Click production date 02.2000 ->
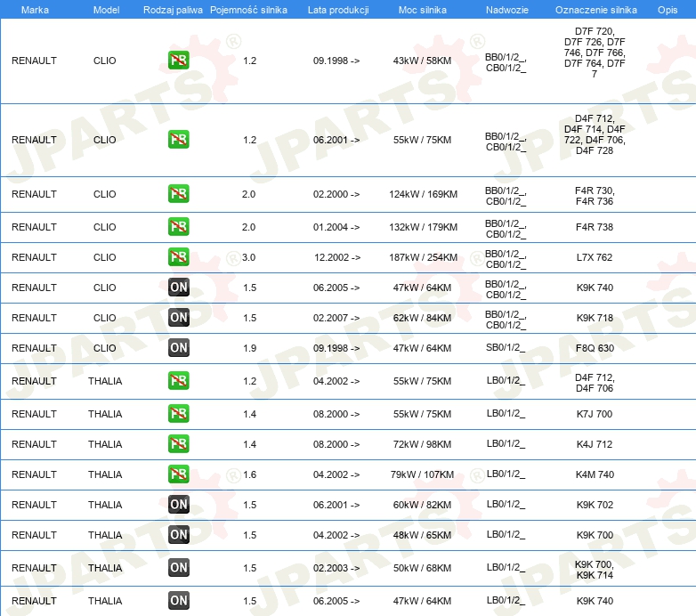This screenshot has height=616, width=696. pos(336,194)
